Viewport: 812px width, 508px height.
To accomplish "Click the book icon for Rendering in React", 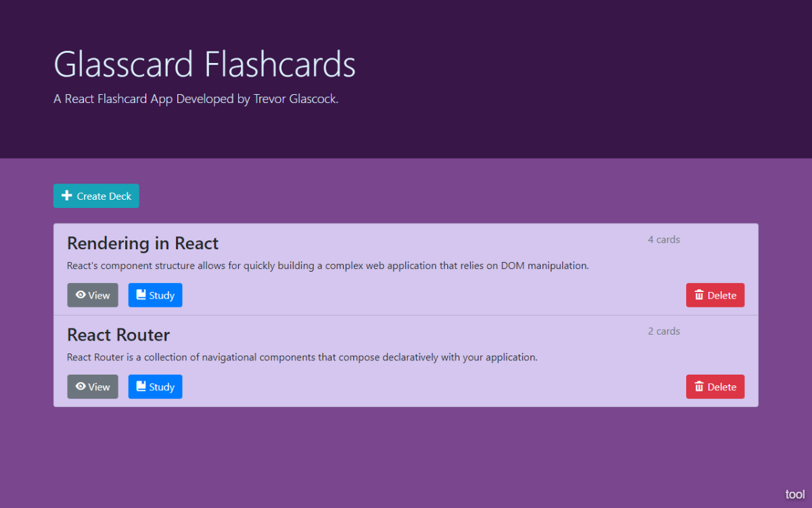I will 141,295.
